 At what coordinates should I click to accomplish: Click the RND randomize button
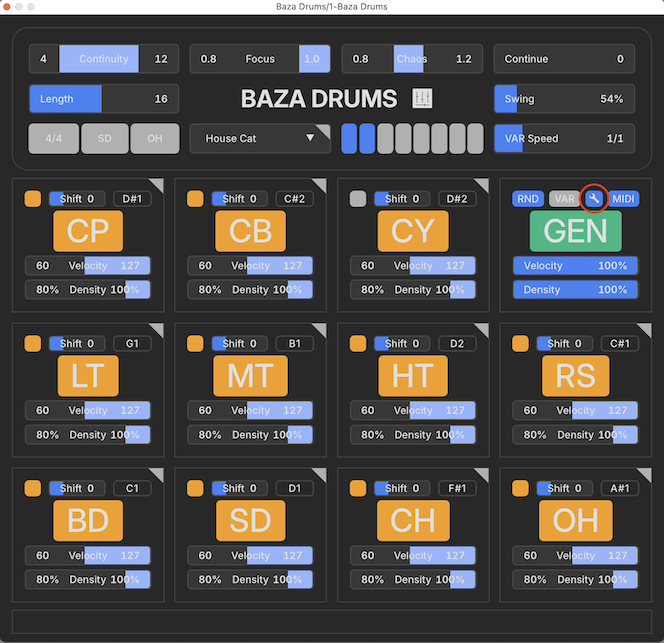tap(528, 199)
